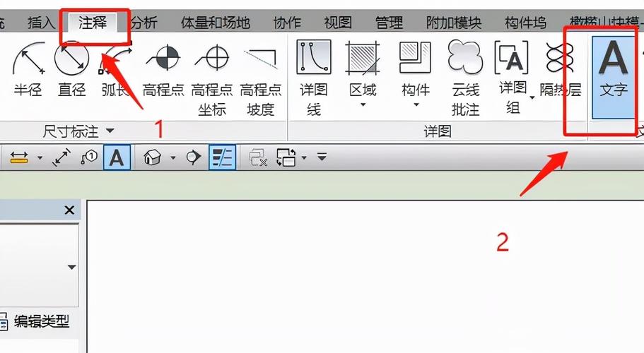Close the properties panel with X
The height and width of the screenshot is (353, 644).
coord(69,210)
